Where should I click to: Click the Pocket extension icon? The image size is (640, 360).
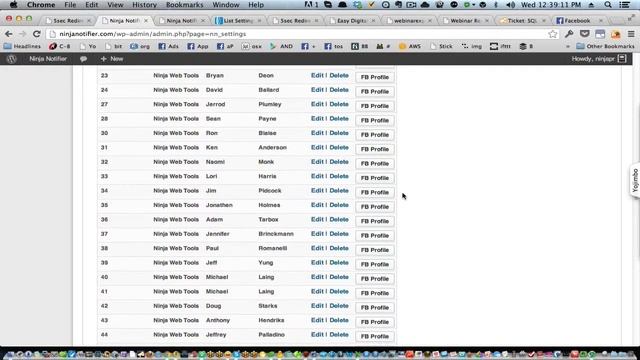pyautogui.click(x=584, y=34)
